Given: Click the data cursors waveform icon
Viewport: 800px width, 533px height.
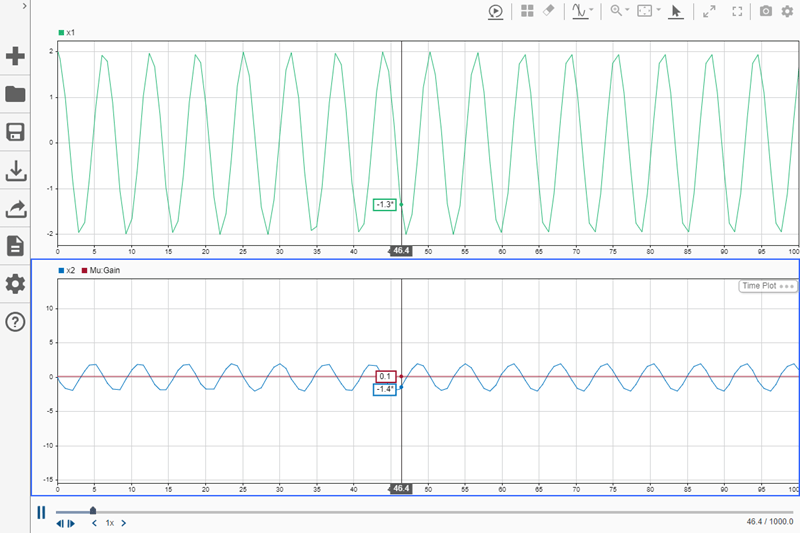Looking at the screenshot, I should (x=580, y=11).
